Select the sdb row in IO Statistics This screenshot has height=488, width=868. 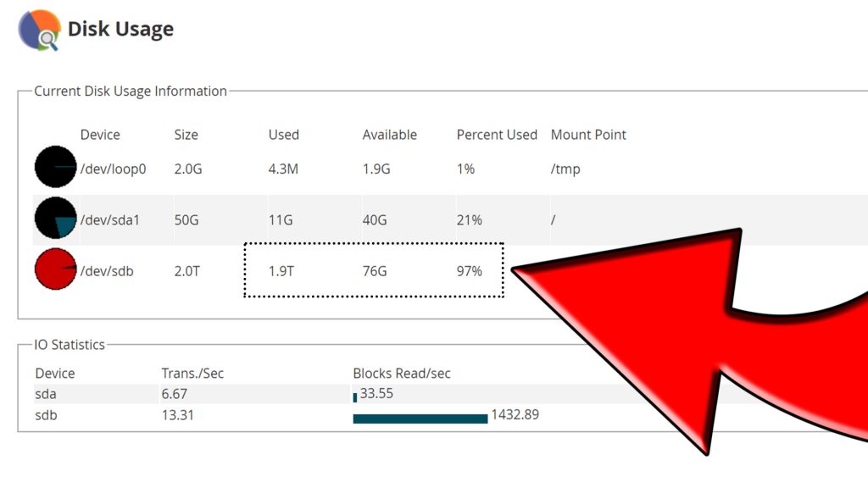point(46,415)
